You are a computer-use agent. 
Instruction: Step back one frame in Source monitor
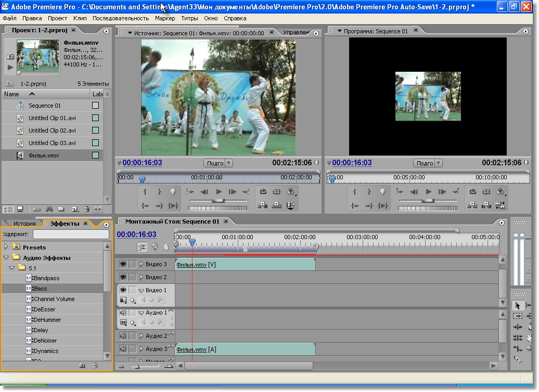(204, 192)
